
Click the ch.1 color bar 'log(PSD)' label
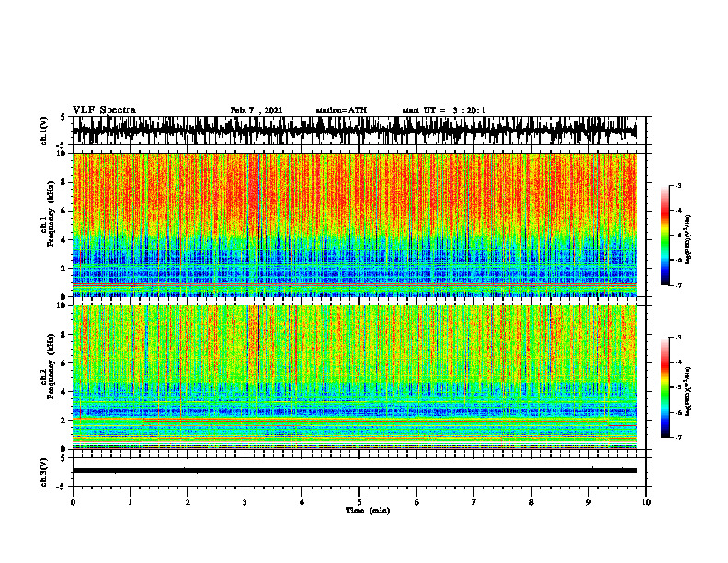click(x=688, y=240)
